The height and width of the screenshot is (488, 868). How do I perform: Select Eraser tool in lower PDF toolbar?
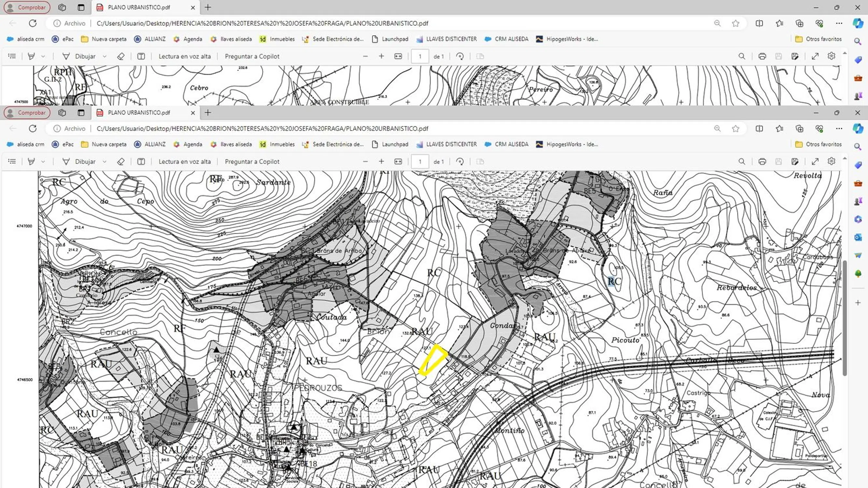coord(121,162)
